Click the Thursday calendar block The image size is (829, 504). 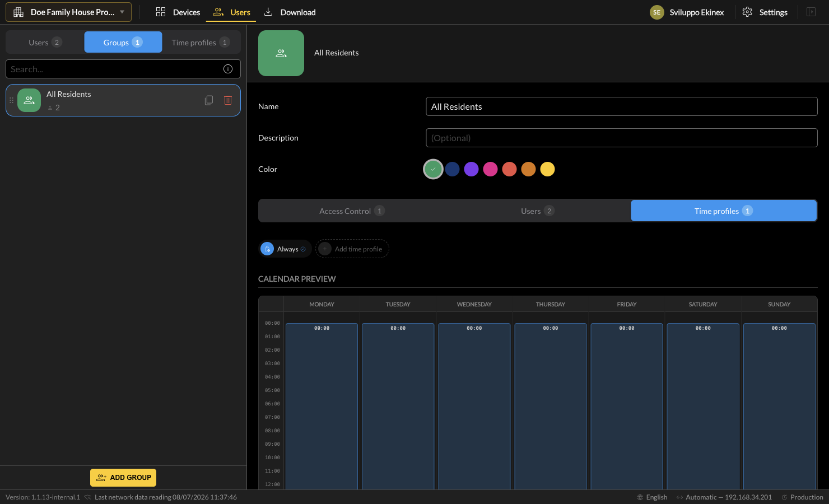(551, 406)
